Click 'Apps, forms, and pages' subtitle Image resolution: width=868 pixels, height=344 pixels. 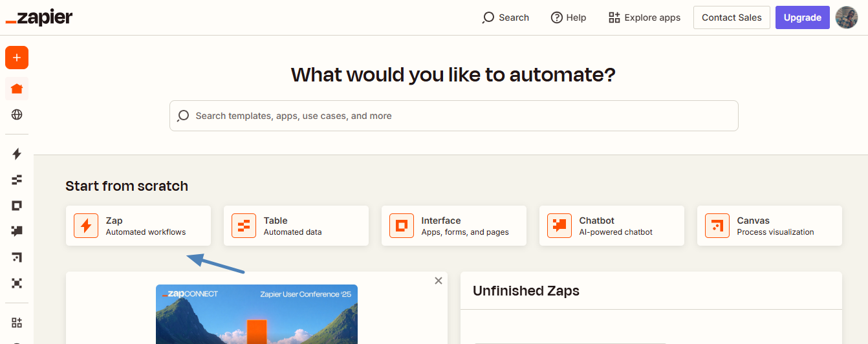465,232
